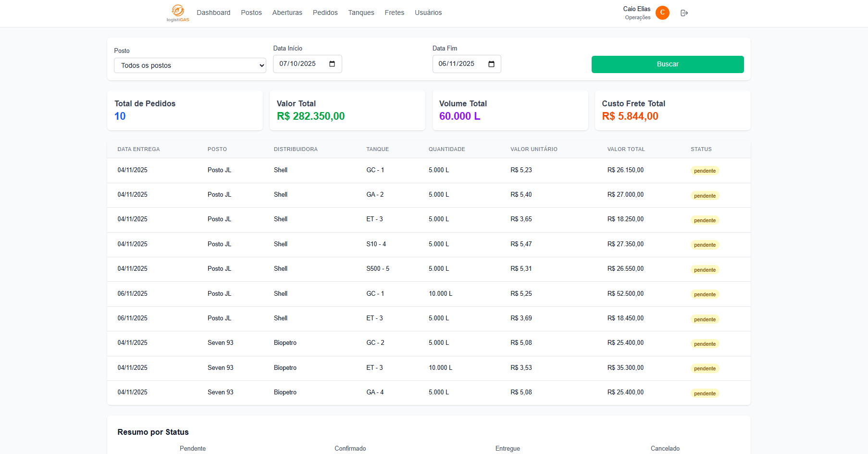868x454 pixels.
Task: Click the Data Entrega column header
Action: coord(138,149)
